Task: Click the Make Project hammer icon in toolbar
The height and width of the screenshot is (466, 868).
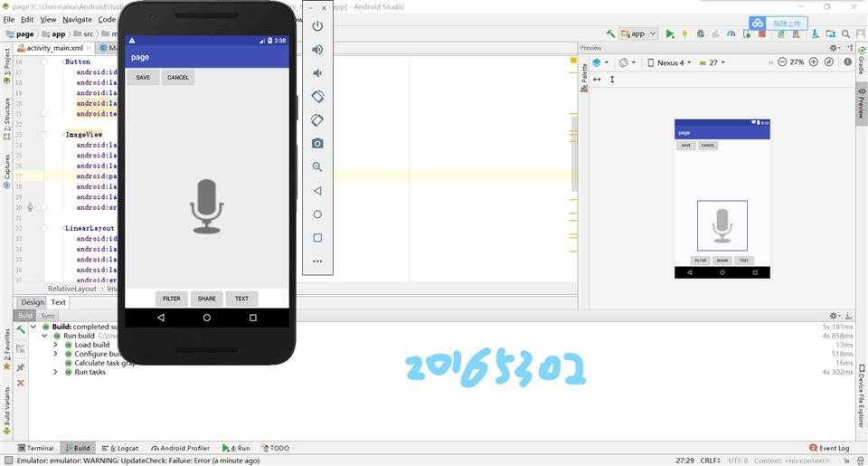Action: pos(610,33)
